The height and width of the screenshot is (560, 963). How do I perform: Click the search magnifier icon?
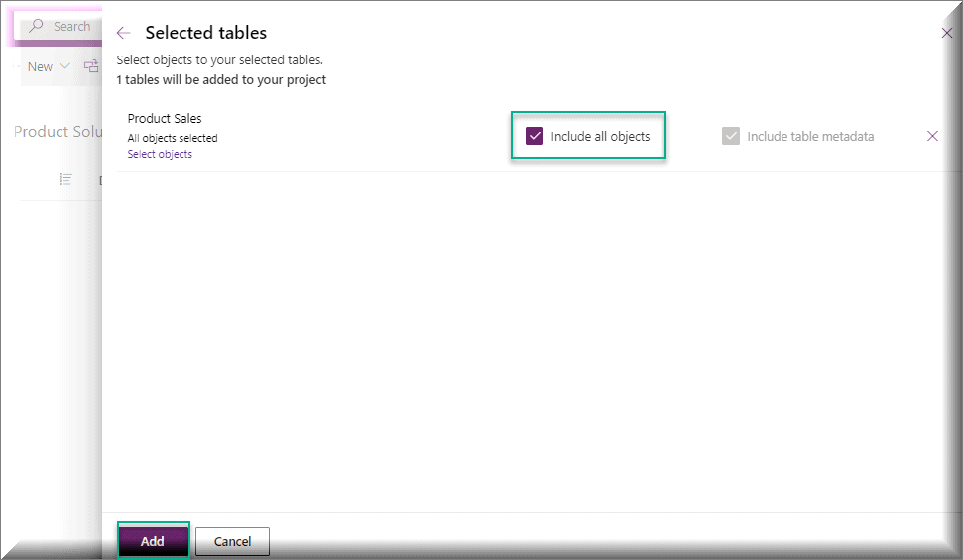(37, 26)
